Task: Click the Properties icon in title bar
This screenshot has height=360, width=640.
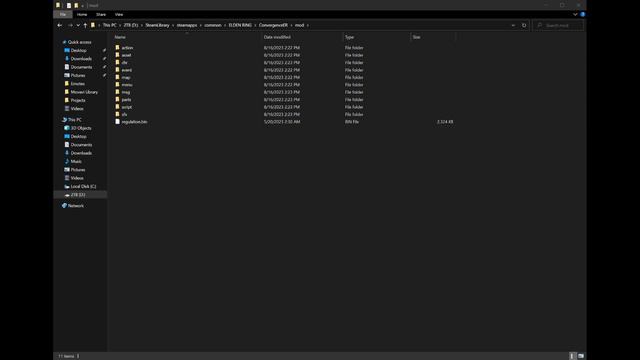Action: point(69,5)
